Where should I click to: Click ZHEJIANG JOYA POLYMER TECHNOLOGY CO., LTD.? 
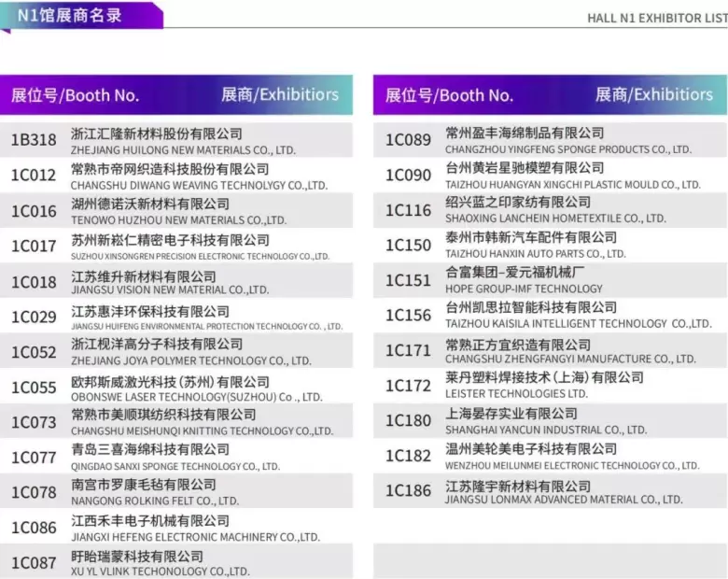(190, 361)
